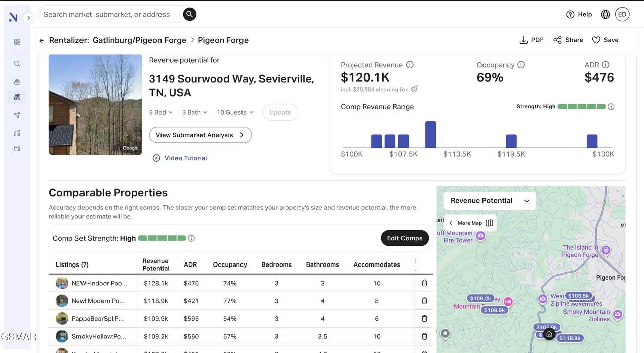This screenshot has width=644, height=353.
Task: Click the info icon beside Occupancy
Action: coord(521,65)
